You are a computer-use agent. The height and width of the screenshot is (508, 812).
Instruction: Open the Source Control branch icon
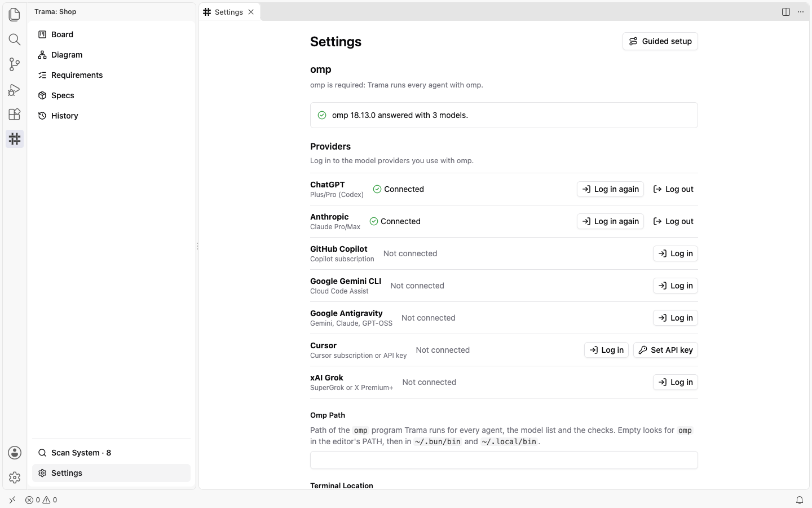pos(15,64)
